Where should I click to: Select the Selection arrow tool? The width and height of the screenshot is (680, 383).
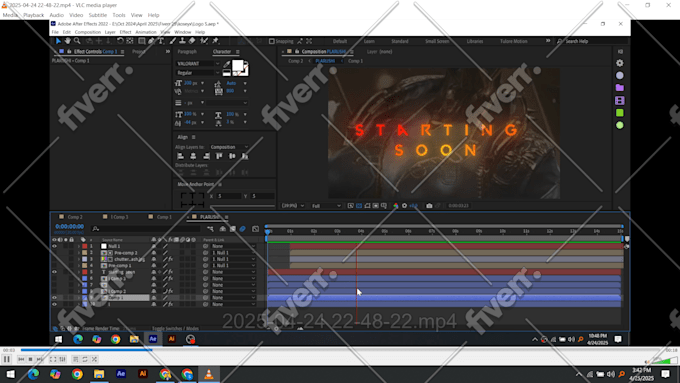pos(58,41)
